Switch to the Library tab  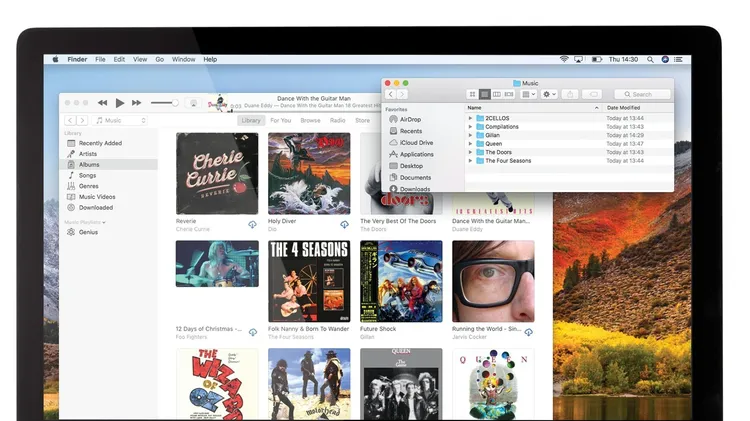(251, 121)
